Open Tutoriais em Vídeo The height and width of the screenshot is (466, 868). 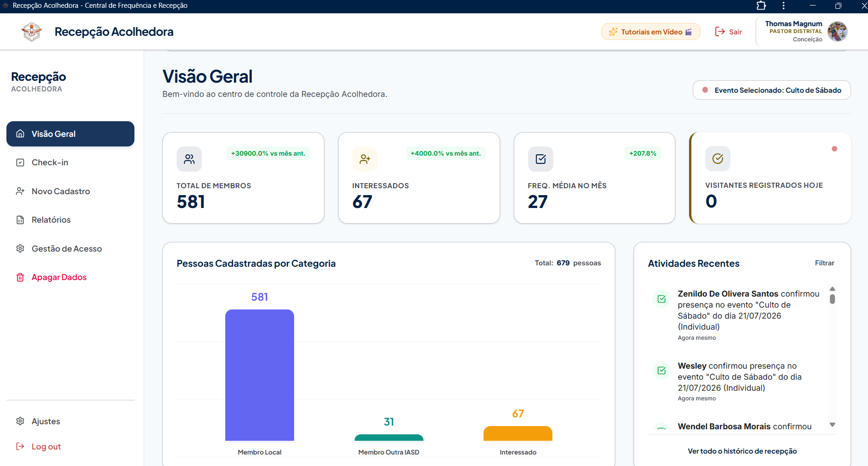[x=651, y=32]
